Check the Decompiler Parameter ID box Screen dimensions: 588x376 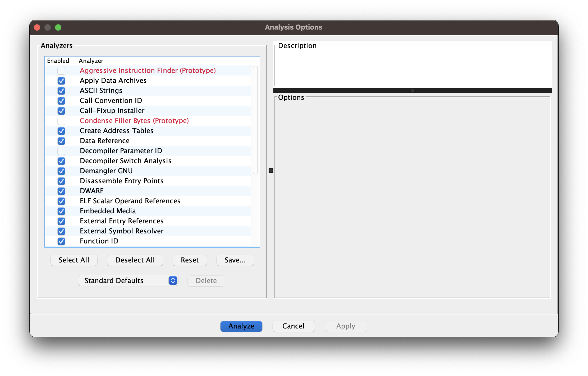click(61, 151)
